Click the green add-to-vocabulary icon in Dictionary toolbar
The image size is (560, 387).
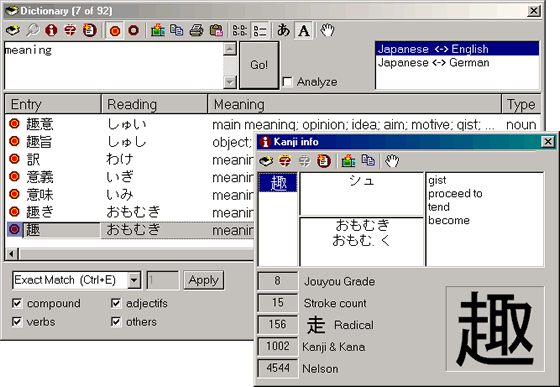tap(158, 30)
